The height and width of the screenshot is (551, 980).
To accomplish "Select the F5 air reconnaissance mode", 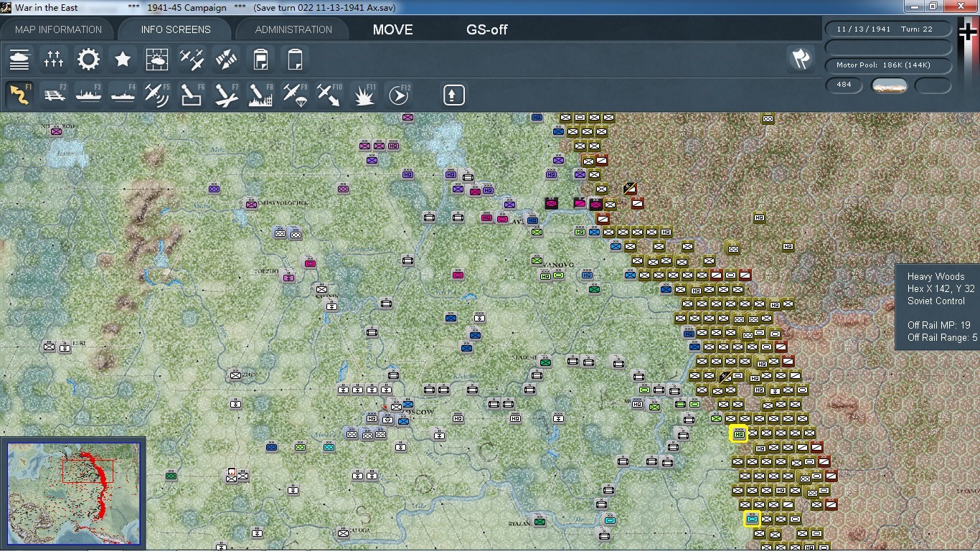I will 157,95.
